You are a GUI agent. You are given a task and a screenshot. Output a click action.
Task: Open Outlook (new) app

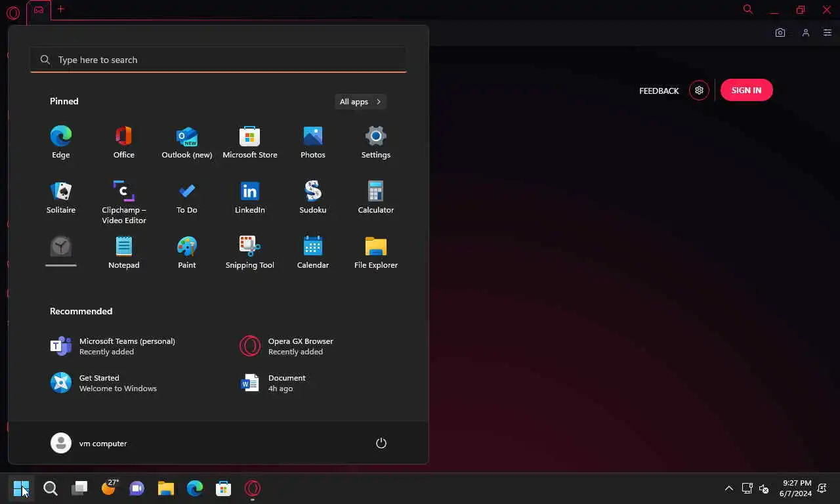(x=187, y=142)
